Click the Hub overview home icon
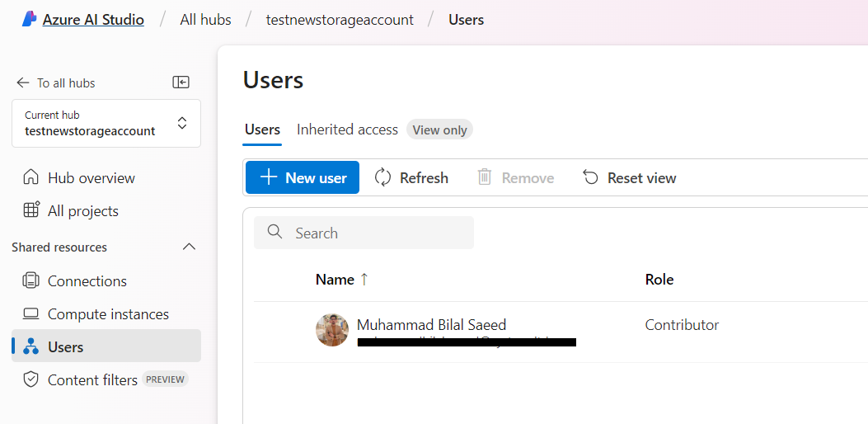The width and height of the screenshot is (868, 424). [31, 178]
